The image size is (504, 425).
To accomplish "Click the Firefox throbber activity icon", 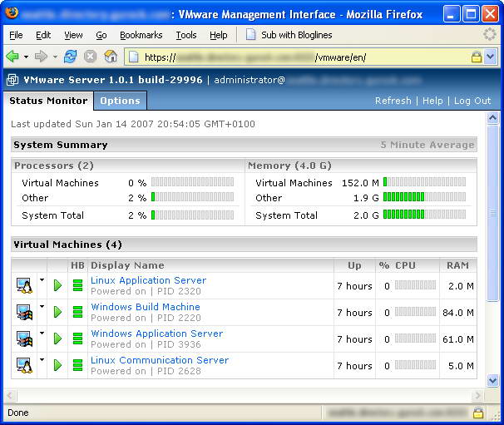I will 490,34.
